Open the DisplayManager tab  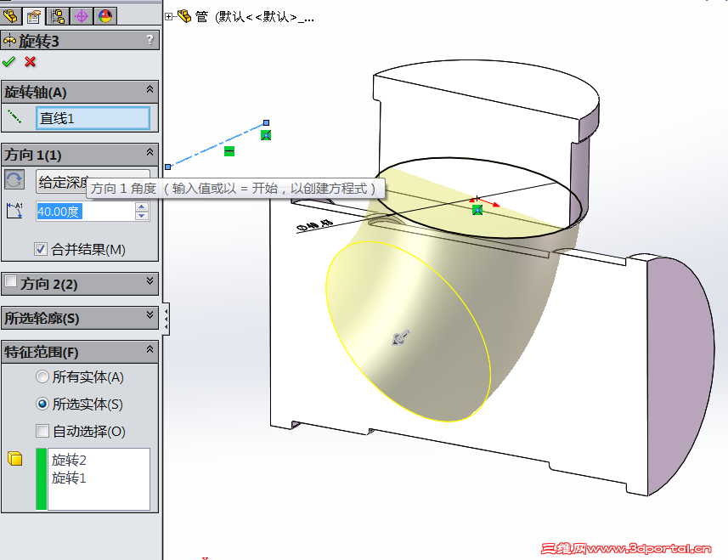pos(105,16)
